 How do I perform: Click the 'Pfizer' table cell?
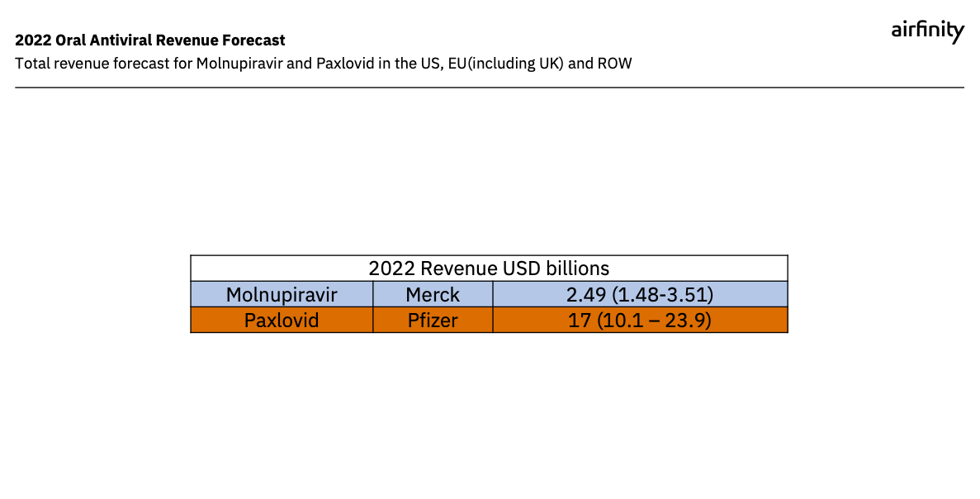tap(433, 320)
